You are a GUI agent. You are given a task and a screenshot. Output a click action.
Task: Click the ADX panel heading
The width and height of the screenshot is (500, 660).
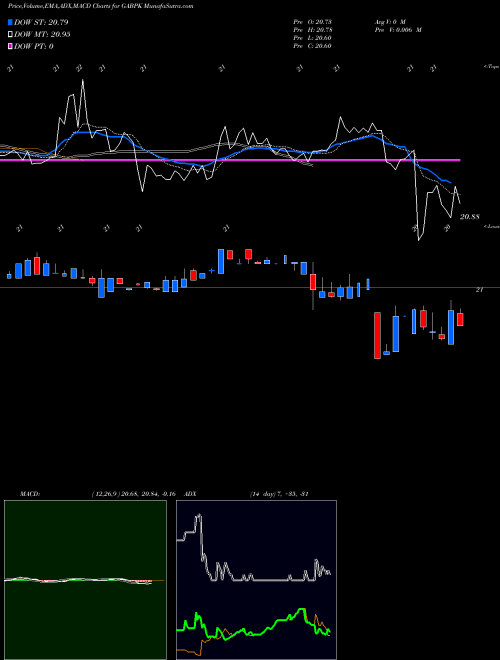[x=190, y=494]
